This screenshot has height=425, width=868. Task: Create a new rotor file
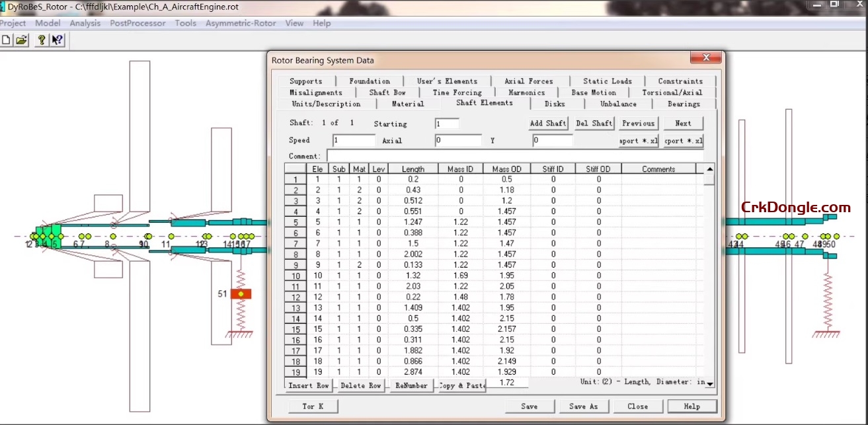[7, 40]
